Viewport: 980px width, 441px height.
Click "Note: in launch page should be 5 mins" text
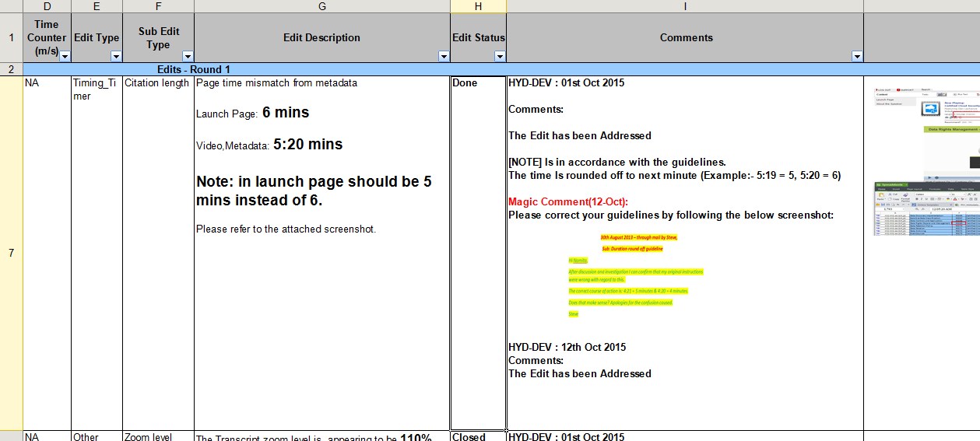pos(314,191)
